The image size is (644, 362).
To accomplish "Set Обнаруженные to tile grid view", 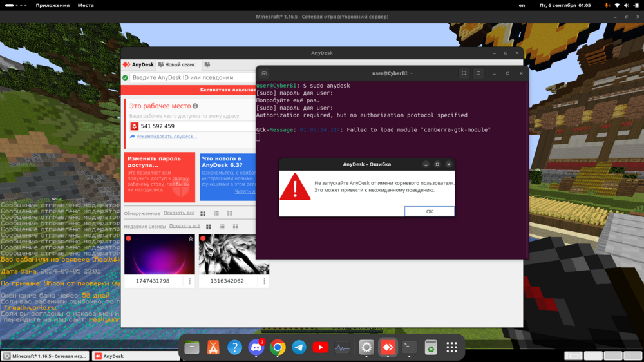I will [x=203, y=214].
